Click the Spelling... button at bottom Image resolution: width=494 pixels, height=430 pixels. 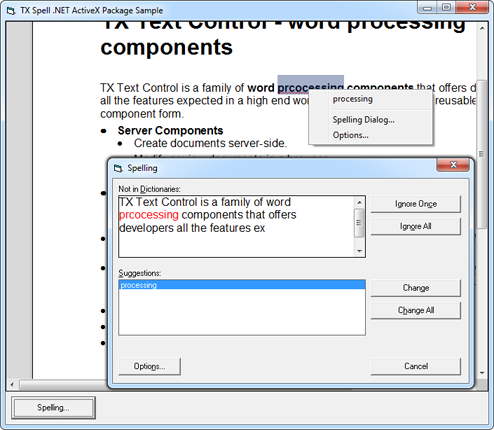click(x=53, y=408)
